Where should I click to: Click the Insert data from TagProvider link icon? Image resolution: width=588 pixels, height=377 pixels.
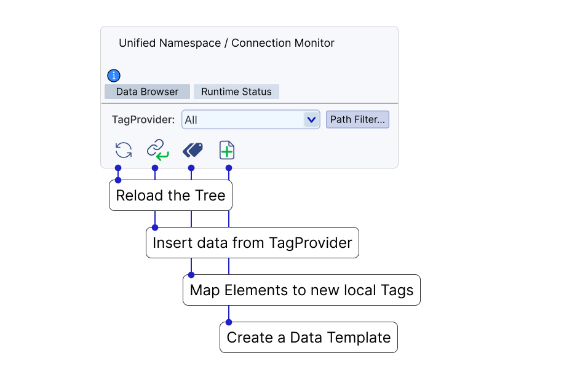(157, 150)
